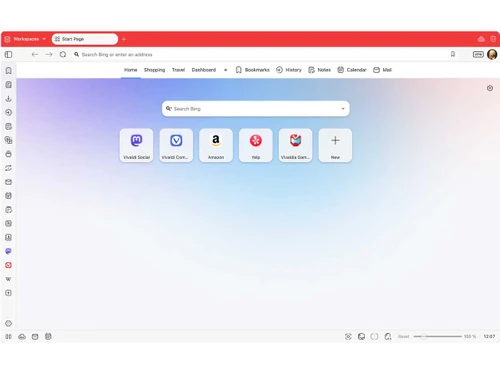
Task: Click the clock in the status bar
Action: [489, 337]
